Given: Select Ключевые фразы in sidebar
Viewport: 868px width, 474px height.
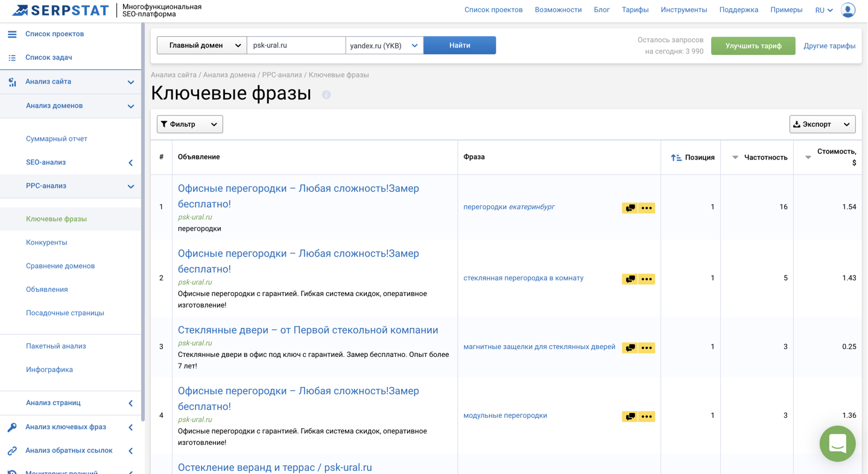Looking at the screenshot, I should pos(56,219).
